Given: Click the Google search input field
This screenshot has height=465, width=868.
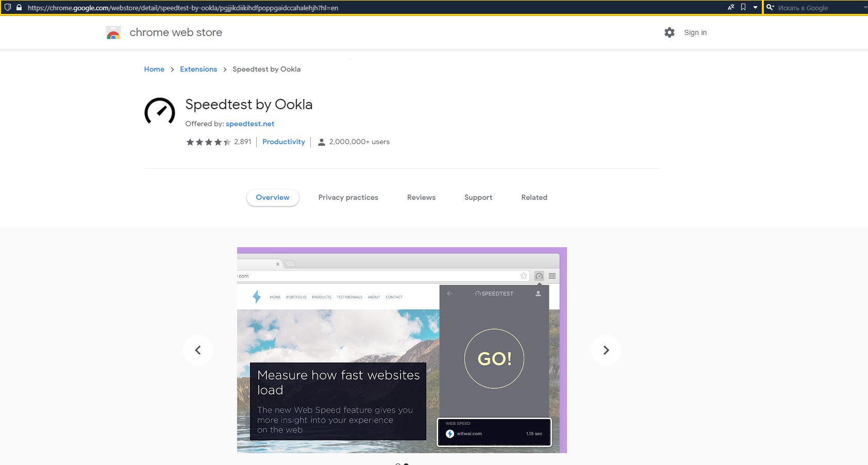Looking at the screenshot, I should (x=820, y=8).
